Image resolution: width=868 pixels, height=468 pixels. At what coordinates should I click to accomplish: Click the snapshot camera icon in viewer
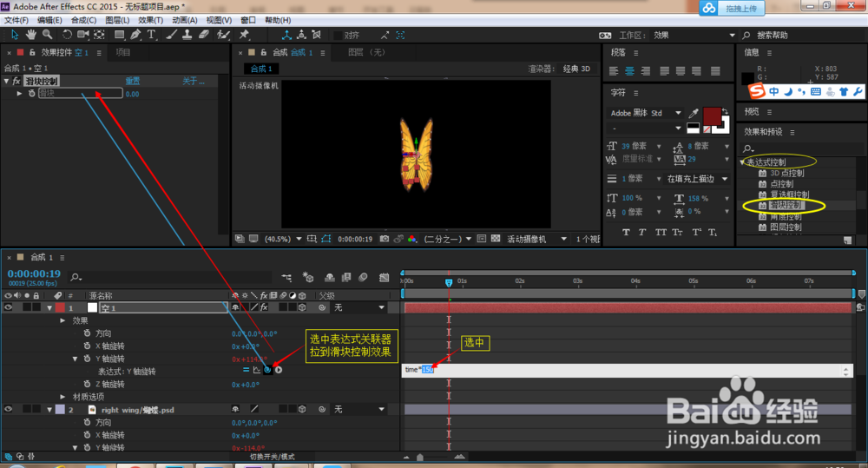pyautogui.click(x=385, y=239)
